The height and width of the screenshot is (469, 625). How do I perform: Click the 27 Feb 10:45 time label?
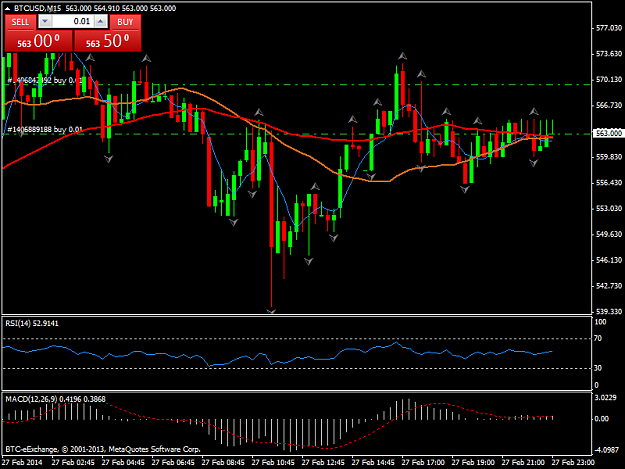point(273,462)
